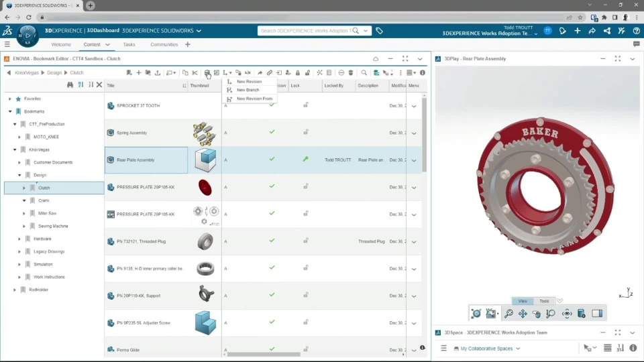The width and height of the screenshot is (644, 362).
Task: Click KnoxVegas in the breadcrumb path
Action: (x=27, y=72)
